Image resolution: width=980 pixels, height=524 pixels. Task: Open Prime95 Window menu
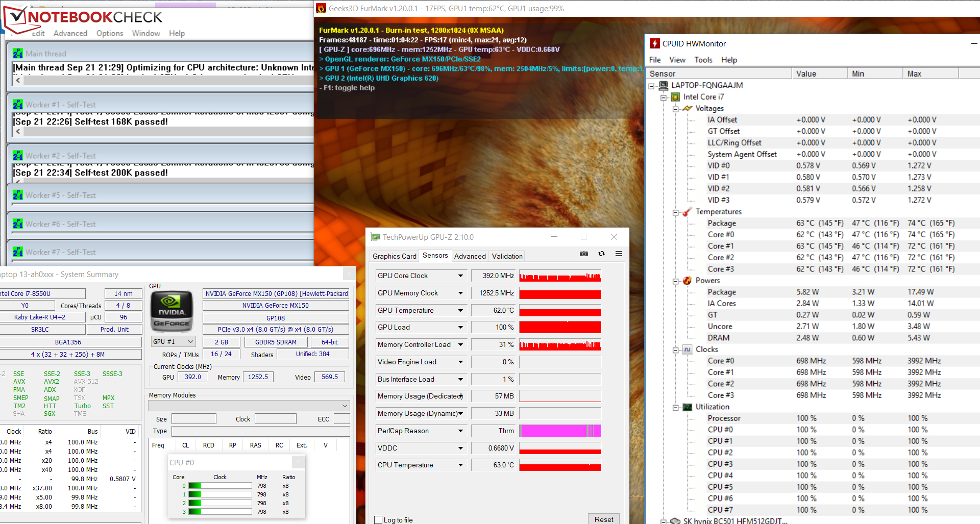(x=146, y=33)
